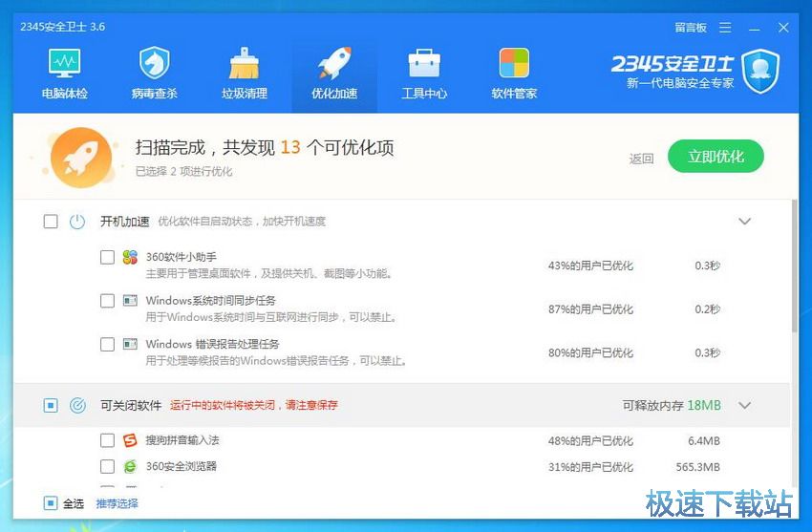Click the 已选择 2 项进行优化 text
Viewport: 812px width, 532px height.
point(183,171)
